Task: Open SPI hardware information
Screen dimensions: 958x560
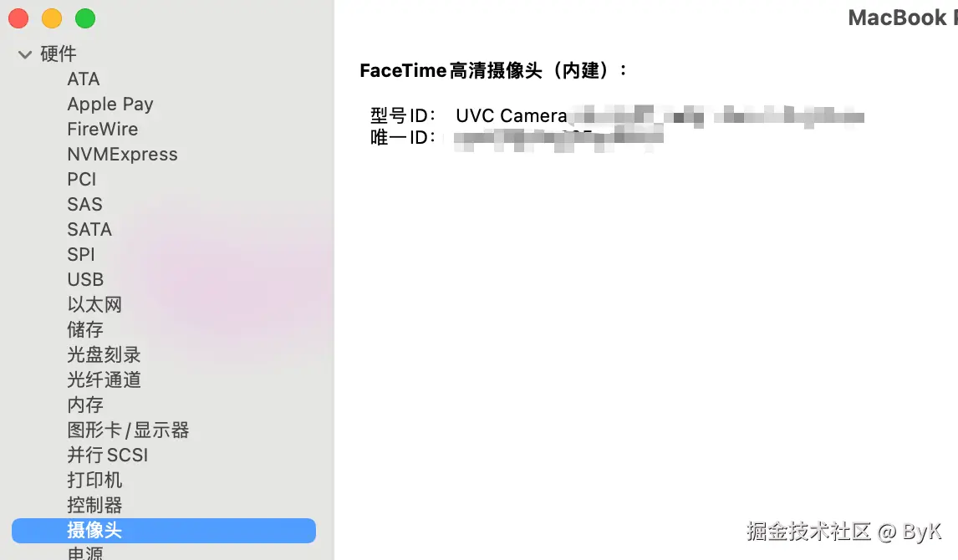Action: tap(81, 255)
